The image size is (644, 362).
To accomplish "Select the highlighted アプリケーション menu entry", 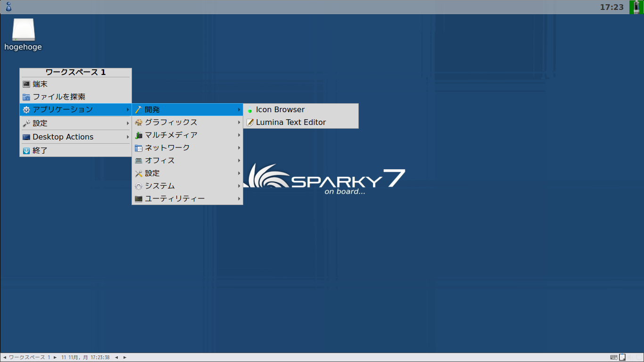I will pos(75,109).
